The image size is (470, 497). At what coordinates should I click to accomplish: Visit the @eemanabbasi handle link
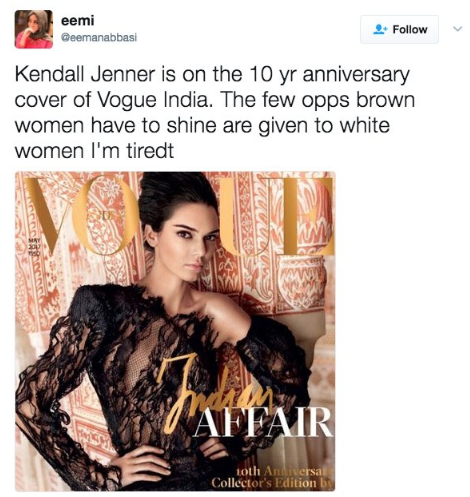(99, 37)
